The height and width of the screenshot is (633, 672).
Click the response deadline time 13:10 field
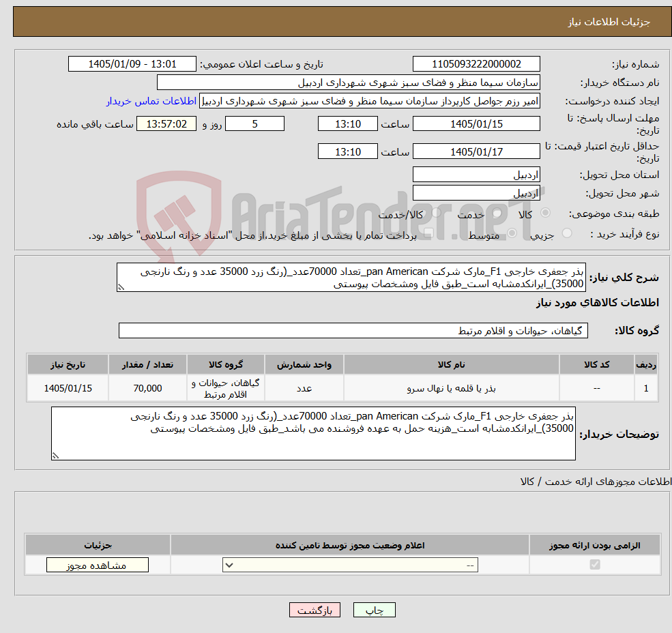pyautogui.click(x=347, y=124)
